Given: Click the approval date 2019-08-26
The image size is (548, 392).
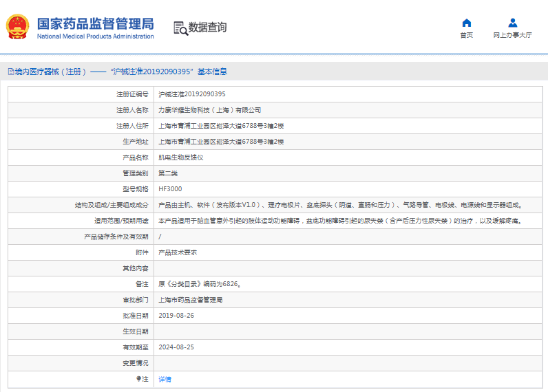Looking at the screenshot, I should click(176, 316).
